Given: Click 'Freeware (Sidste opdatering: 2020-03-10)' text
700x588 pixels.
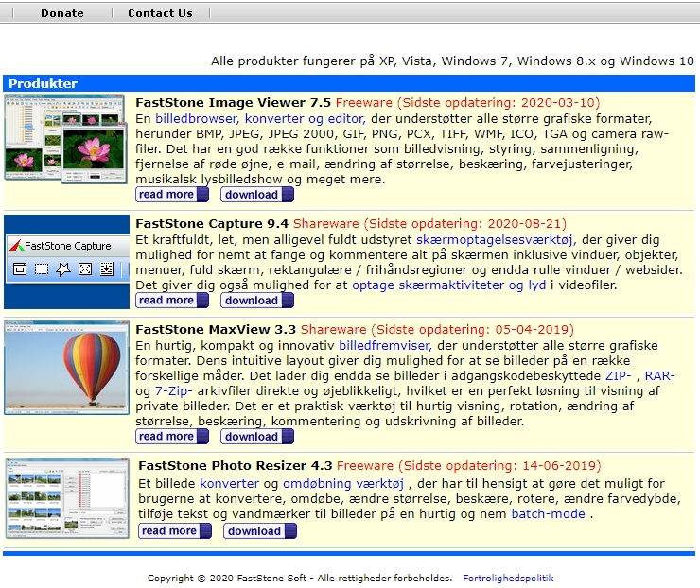Looking at the screenshot, I should click(468, 103).
